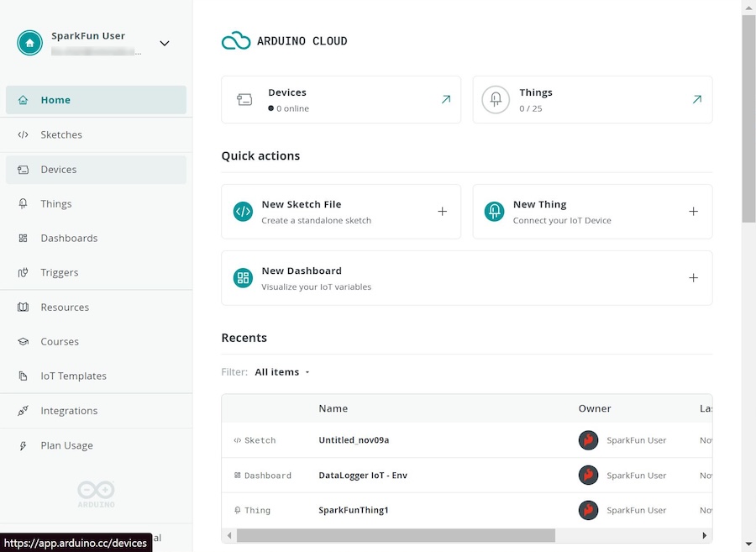756x552 pixels.
Task: Click the Arduino Cloud logo icon
Action: 236,40
